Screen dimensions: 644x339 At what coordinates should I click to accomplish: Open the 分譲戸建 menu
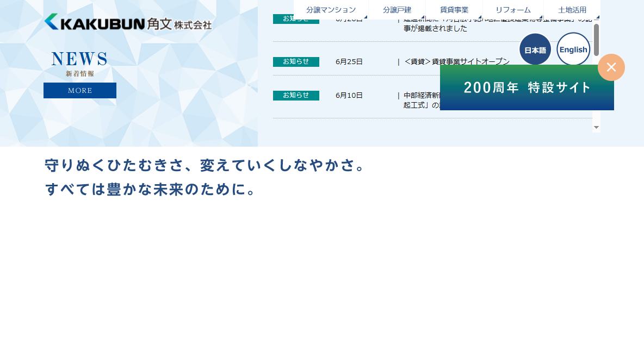(397, 10)
